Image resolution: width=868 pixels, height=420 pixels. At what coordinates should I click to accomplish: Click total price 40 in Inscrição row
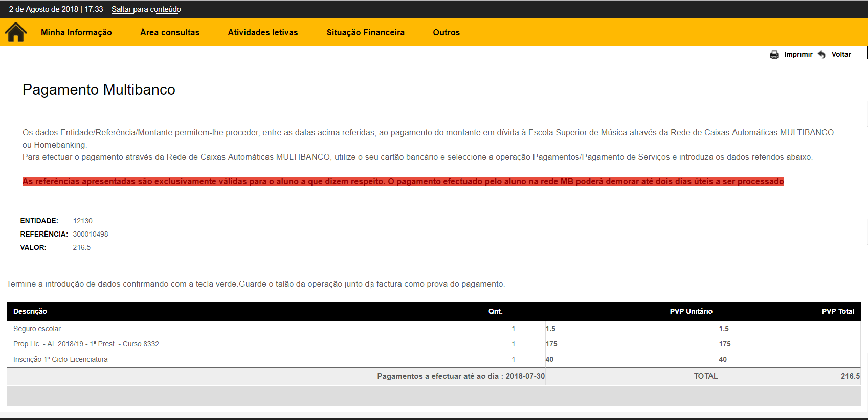coord(723,359)
